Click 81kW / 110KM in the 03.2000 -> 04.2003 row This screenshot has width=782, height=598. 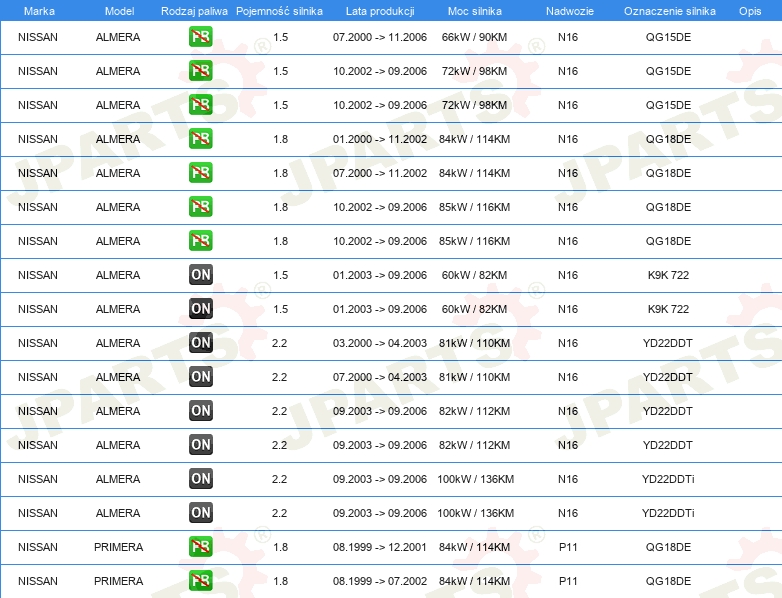[x=474, y=343]
